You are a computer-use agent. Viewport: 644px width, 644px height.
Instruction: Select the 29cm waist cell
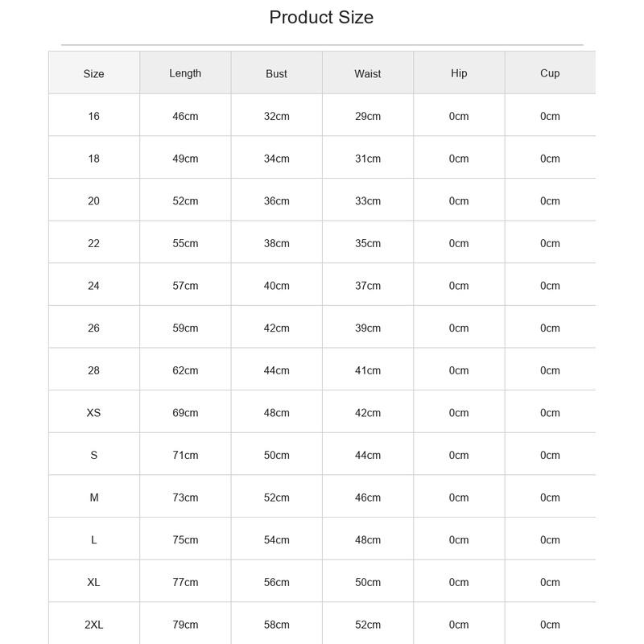tap(368, 116)
